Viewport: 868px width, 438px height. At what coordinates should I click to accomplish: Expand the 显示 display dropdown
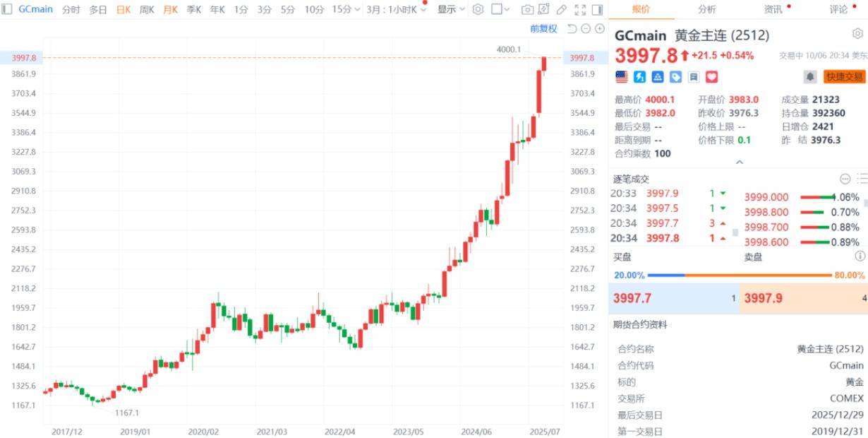click(451, 10)
